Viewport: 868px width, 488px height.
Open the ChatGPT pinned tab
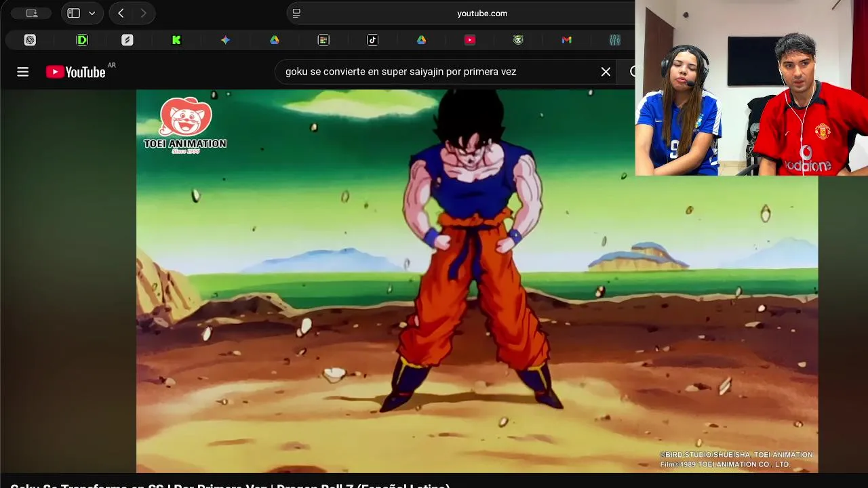[30, 40]
